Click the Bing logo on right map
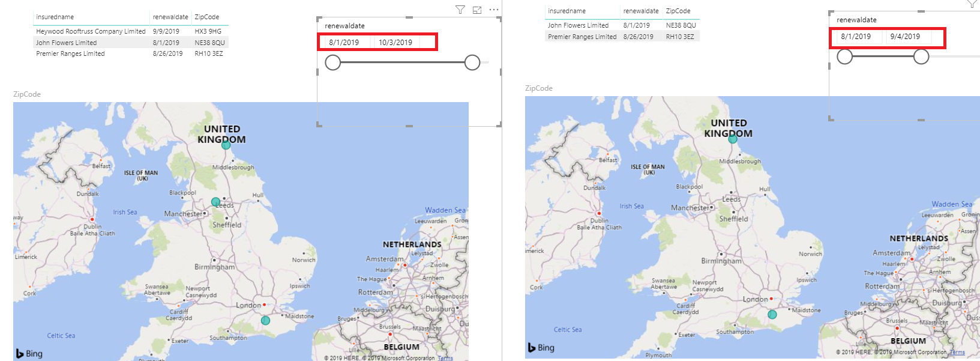This screenshot has width=980, height=361. click(x=541, y=348)
